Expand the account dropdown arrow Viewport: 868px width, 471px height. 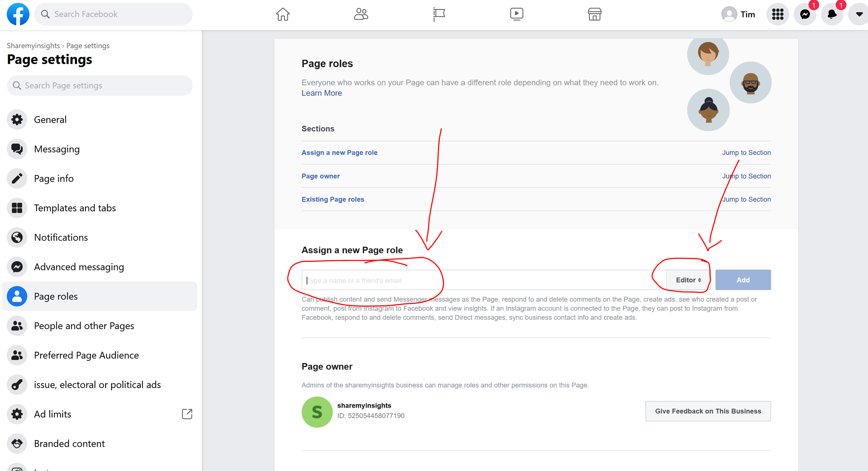coord(859,14)
